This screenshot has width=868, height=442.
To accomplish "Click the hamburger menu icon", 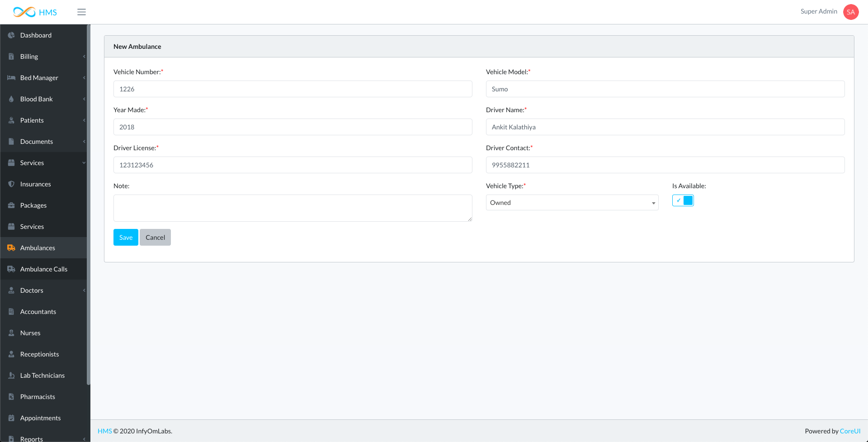I will pyautogui.click(x=81, y=12).
